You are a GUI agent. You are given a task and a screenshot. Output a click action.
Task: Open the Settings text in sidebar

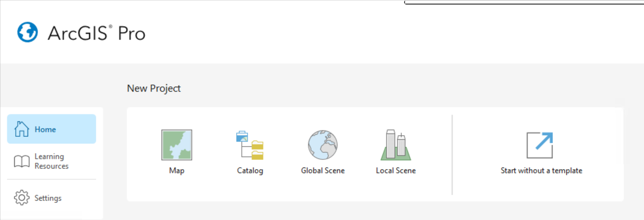tap(48, 198)
